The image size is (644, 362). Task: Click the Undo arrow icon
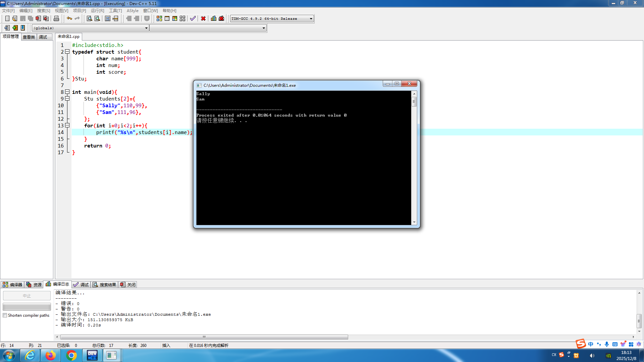tap(69, 18)
